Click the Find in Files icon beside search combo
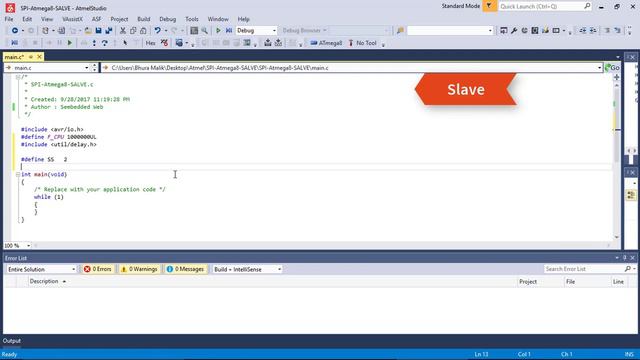Viewport: 640px width, 360px height. (400, 31)
